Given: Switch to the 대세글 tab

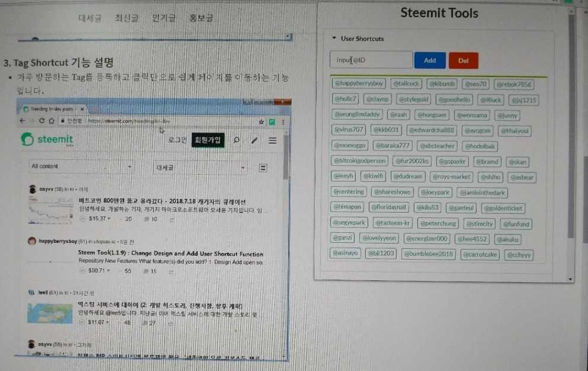Looking at the screenshot, I should coord(90,18).
